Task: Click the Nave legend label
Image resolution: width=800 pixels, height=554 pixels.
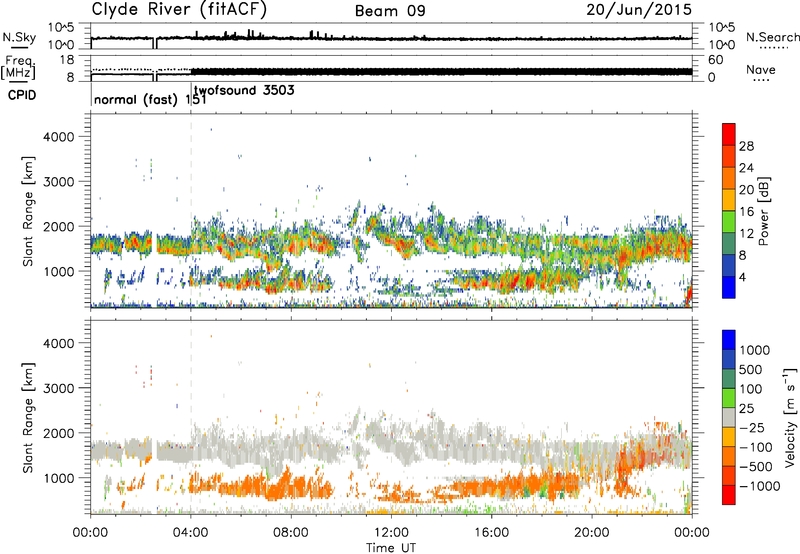Action: (761, 70)
